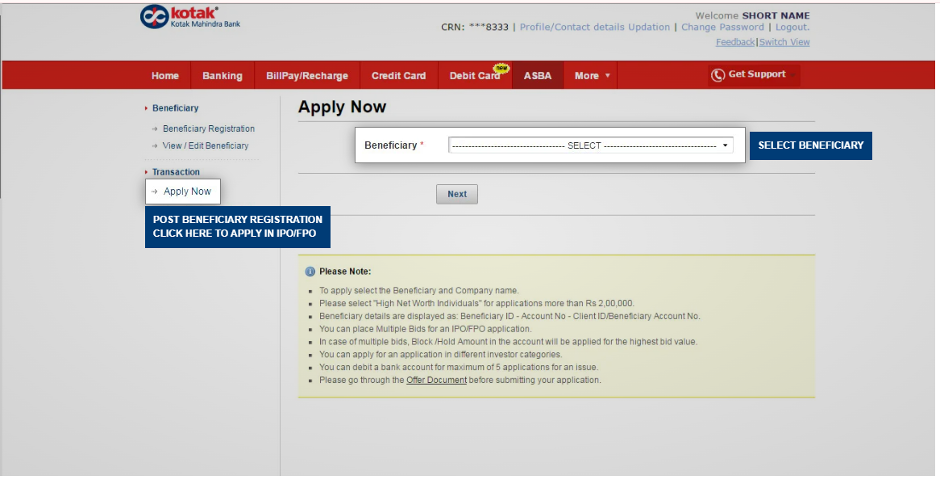
Task: Expand the Transaction section in sidebar
Action: point(175,172)
